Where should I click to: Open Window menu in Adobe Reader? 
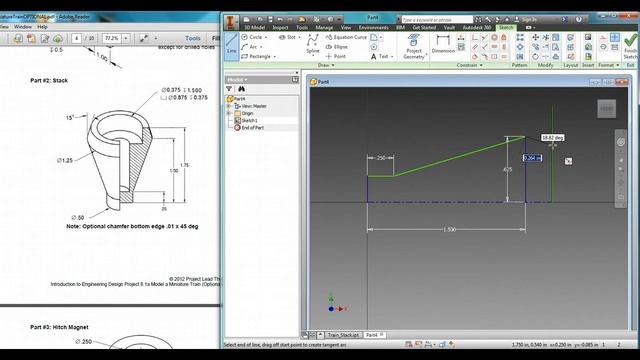[23, 27]
